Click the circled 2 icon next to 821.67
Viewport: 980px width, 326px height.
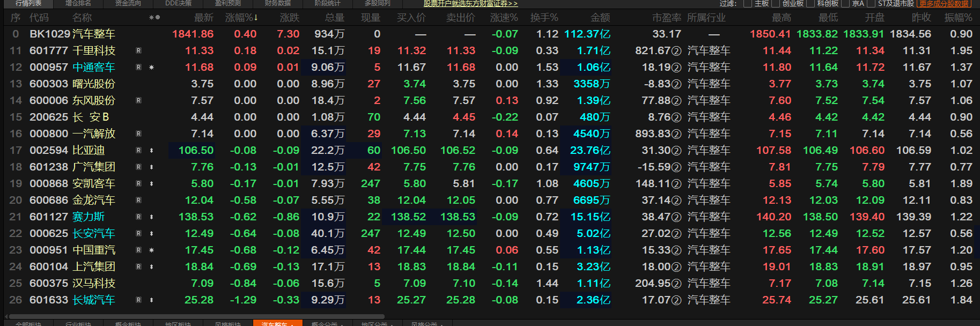click(676, 51)
